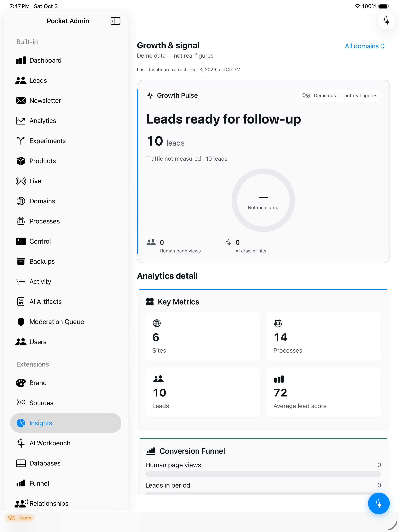
Task: Tap the sparkle AI icon at top right
Action: 386,21
